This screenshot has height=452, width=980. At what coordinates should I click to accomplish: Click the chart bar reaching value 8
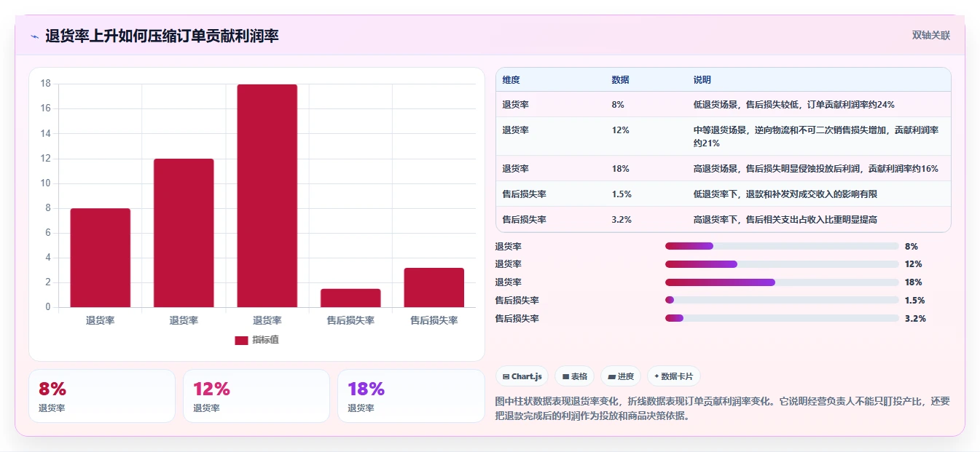[101, 258]
